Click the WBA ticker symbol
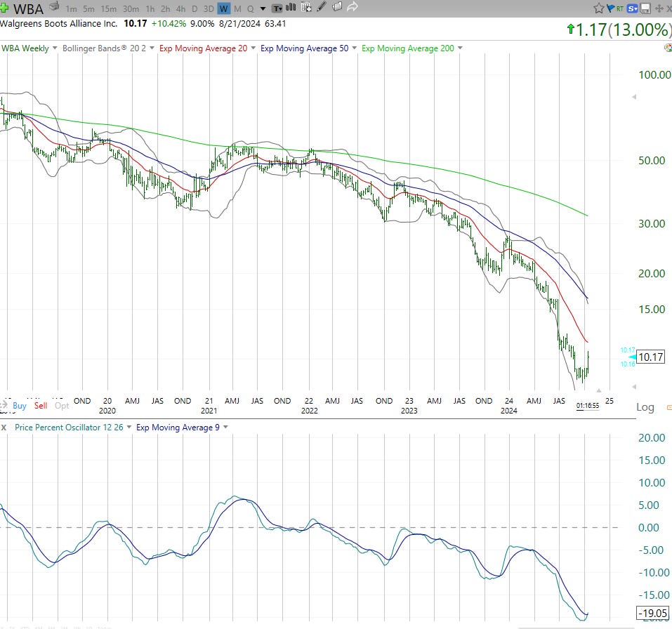Screen dimensions: 672x629 (x=28, y=8)
